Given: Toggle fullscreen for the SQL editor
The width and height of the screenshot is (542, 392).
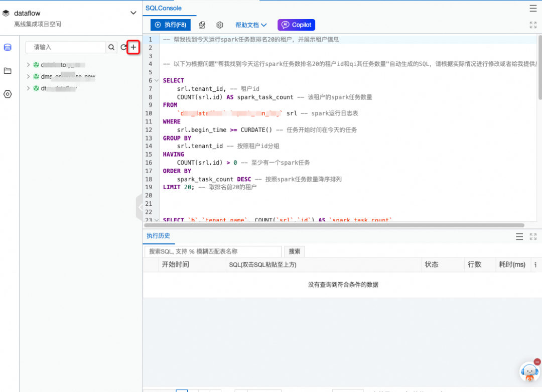Looking at the screenshot, I should tap(533, 25).
